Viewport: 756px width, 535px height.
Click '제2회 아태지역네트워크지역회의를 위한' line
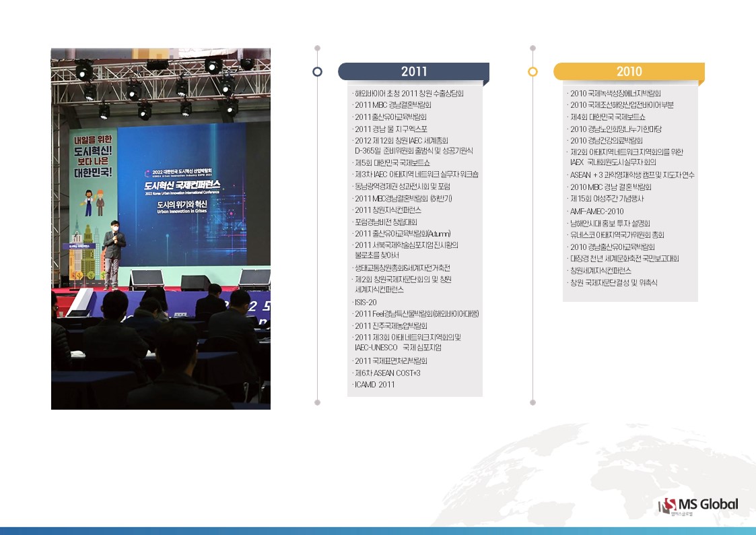pos(626,152)
